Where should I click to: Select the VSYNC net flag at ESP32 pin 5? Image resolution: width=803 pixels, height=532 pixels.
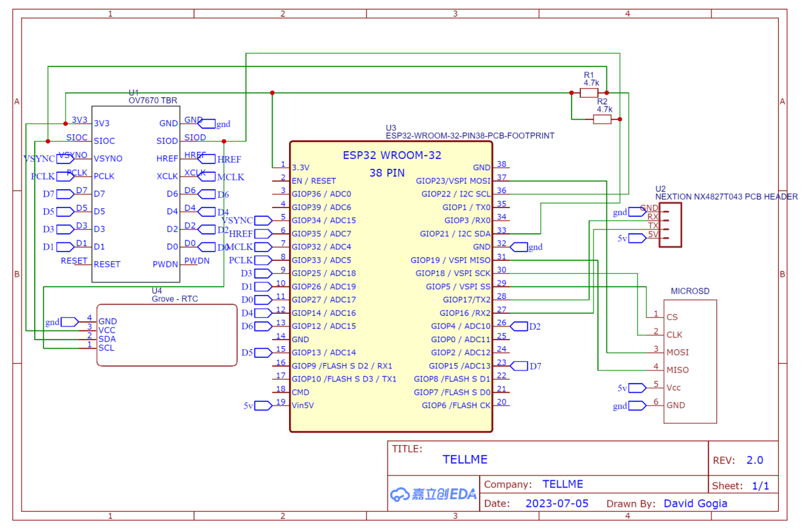pyautogui.click(x=264, y=221)
